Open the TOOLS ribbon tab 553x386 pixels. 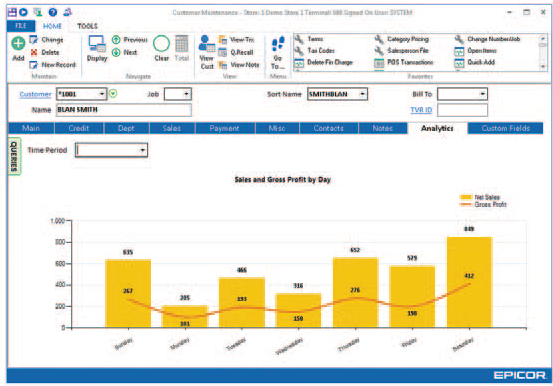[87, 26]
